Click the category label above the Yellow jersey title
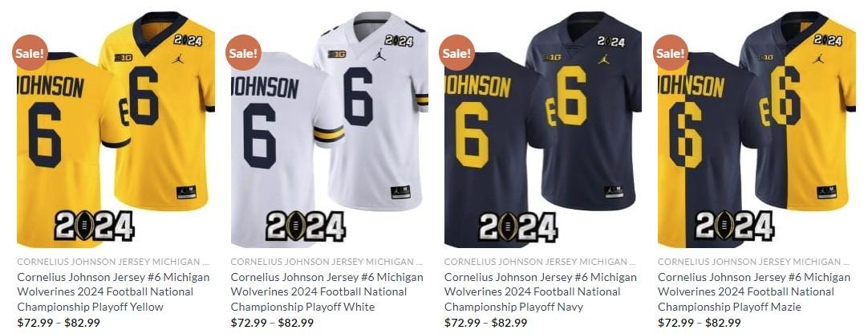The image size is (868, 334). [x=113, y=262]
